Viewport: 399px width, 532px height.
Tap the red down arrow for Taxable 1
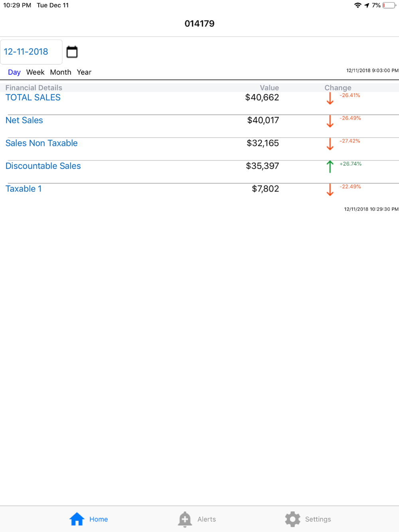(330, 189)
